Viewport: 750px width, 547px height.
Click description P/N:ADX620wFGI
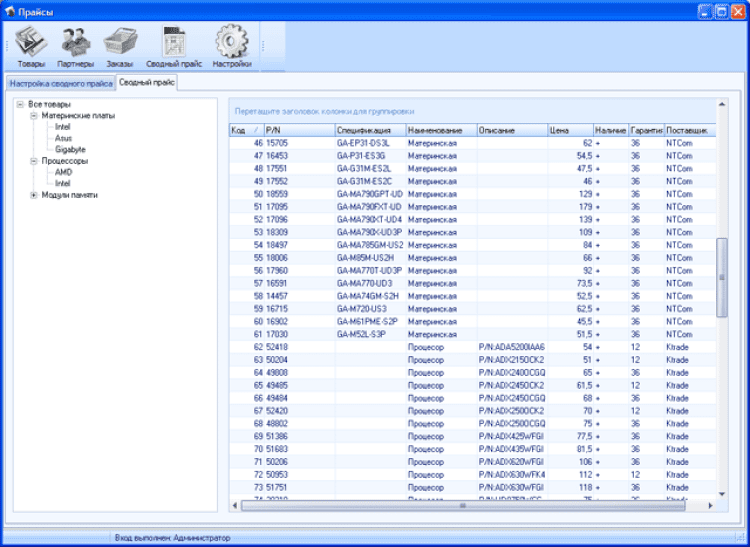coord(512,461)
